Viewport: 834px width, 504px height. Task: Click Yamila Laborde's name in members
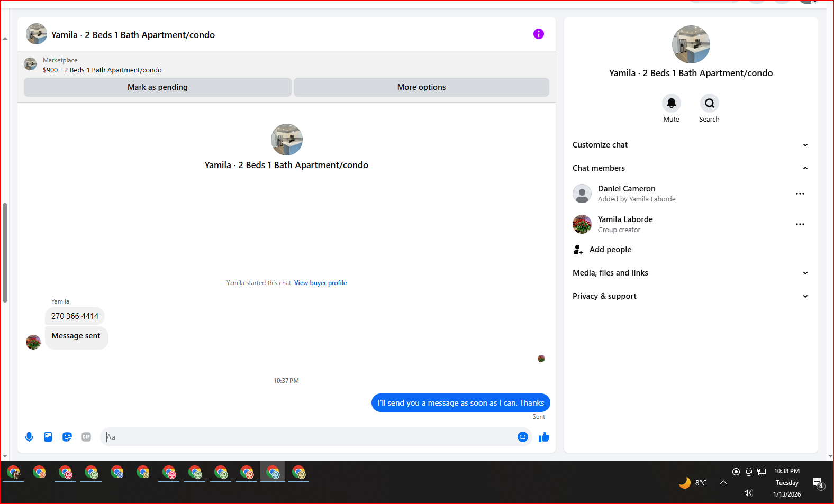pyautogui.click(x=625, y=219)
